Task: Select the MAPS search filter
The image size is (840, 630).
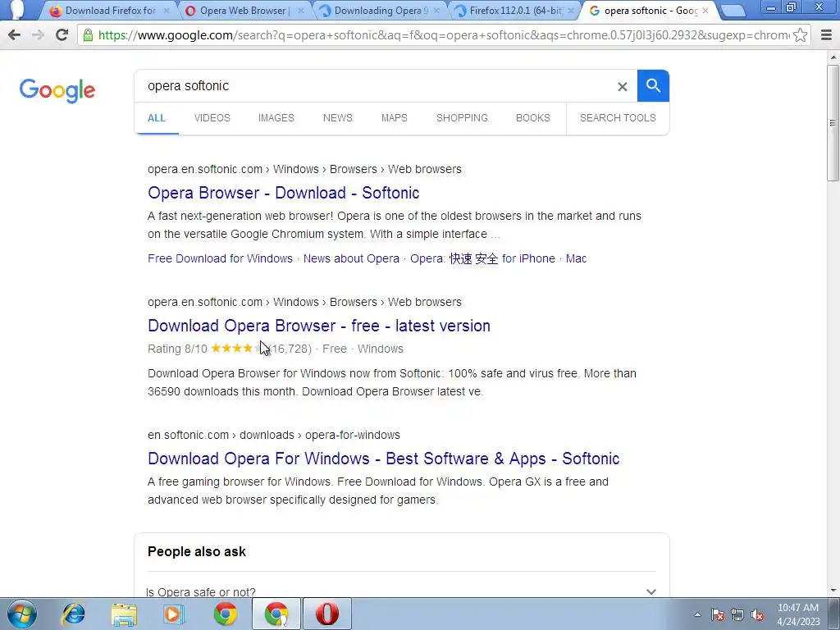Action: coord(395,118)
